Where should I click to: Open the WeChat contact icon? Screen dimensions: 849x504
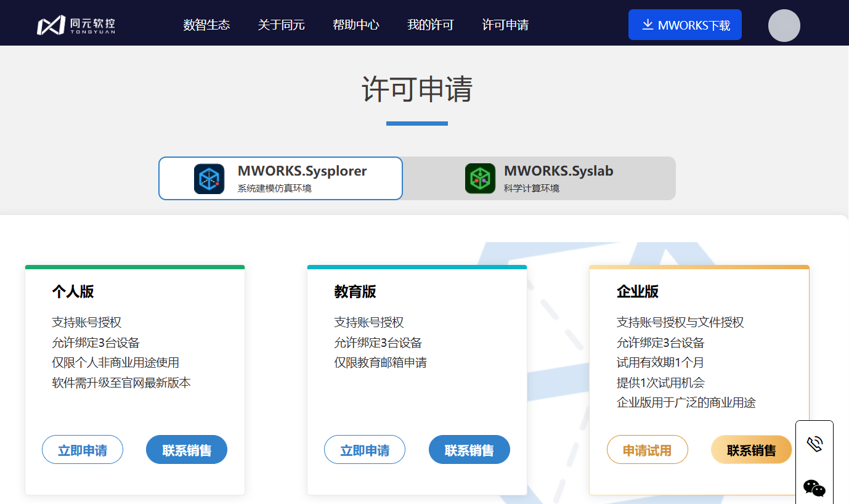(814, 488)
